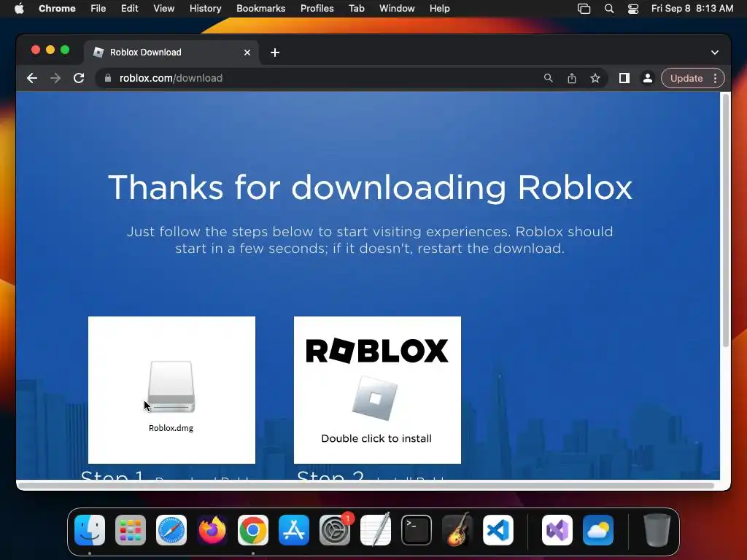Expand the tab search chevron
The image size is (747, 560).
(x=715, y=52)
